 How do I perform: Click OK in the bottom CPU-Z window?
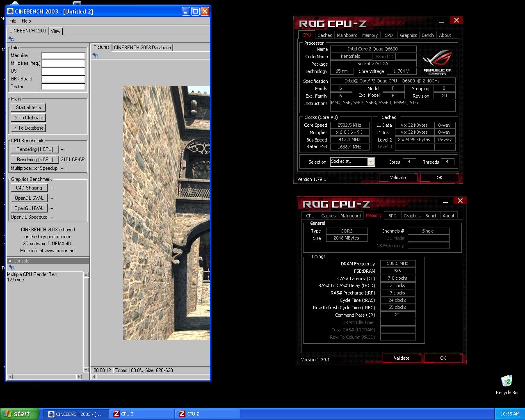(x=443, y=358)
